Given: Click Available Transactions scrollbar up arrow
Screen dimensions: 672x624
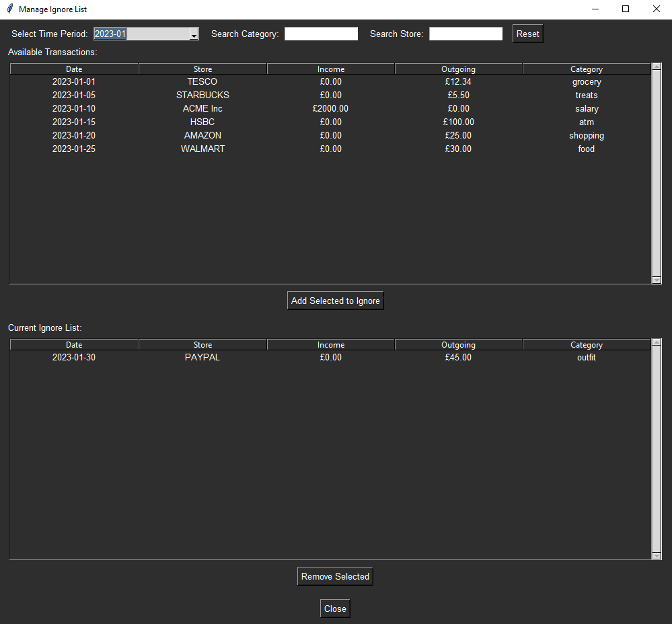Looking at the screenshot, I should tap(656, 67).
